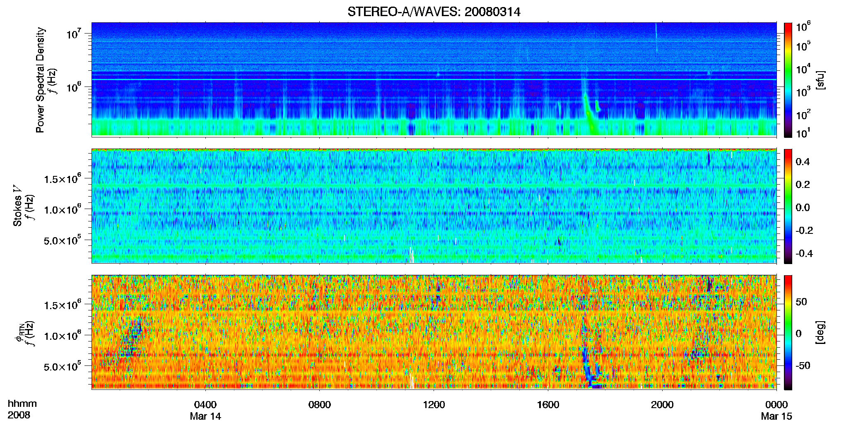The image size is (868, 447).
Task: Click the 1600 time tick label
Action: [x=548, y=405]
